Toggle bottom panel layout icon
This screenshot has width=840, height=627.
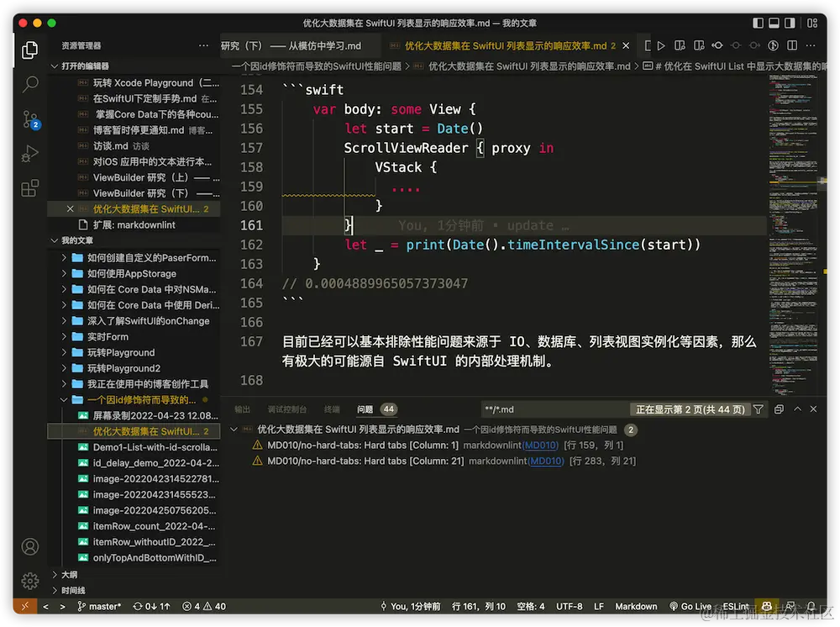coord(774,23)
